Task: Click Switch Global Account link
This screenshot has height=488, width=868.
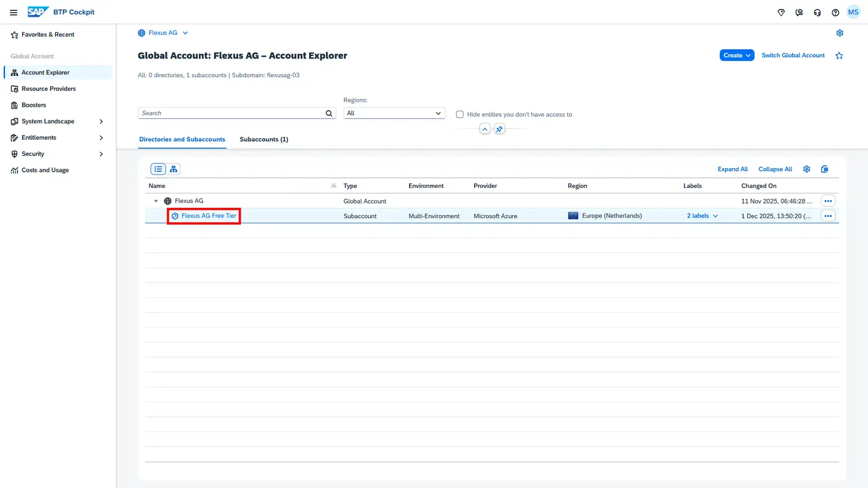Action: 793,55
